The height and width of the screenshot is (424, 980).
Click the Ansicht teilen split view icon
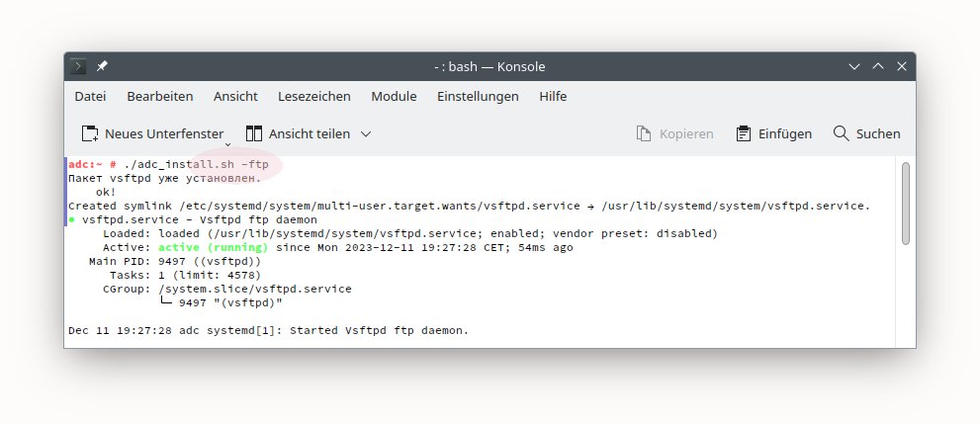pyautogui.click(x=254, y=133)
